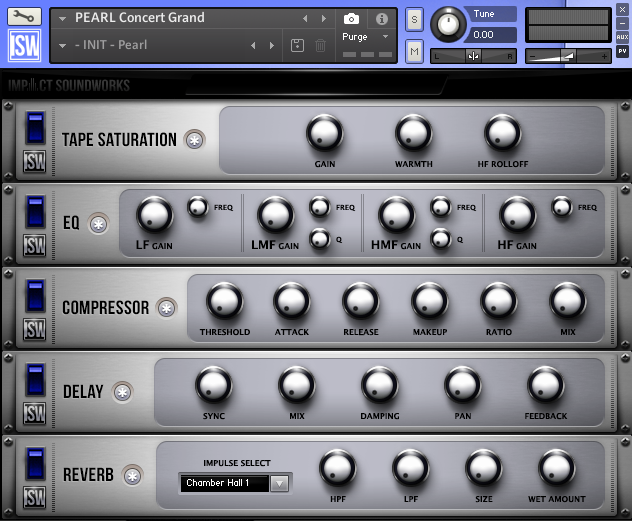
Task: Click the Delay Sync knob
Action: tap(214, 385)
